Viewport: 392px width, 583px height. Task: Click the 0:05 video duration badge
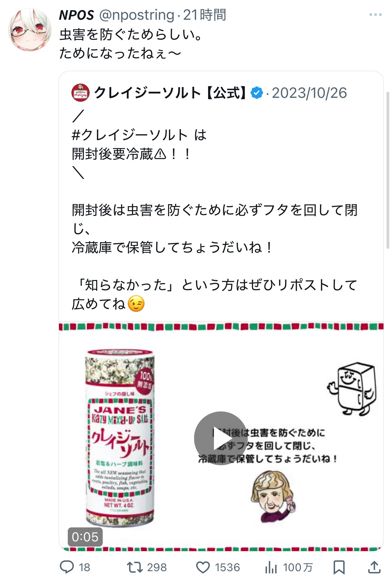(x=85, y=537)
